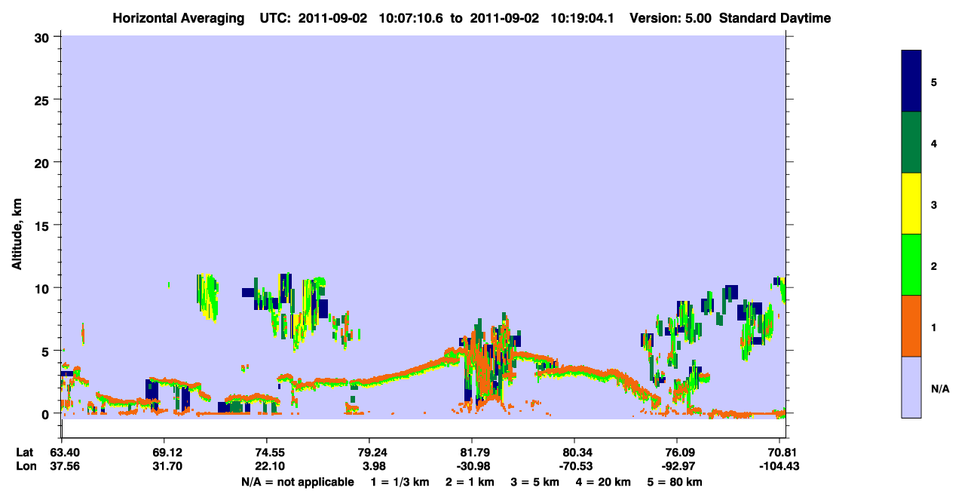Click longitude value -92.97
The height and width of the screenshot is (503, 980).
677,466
